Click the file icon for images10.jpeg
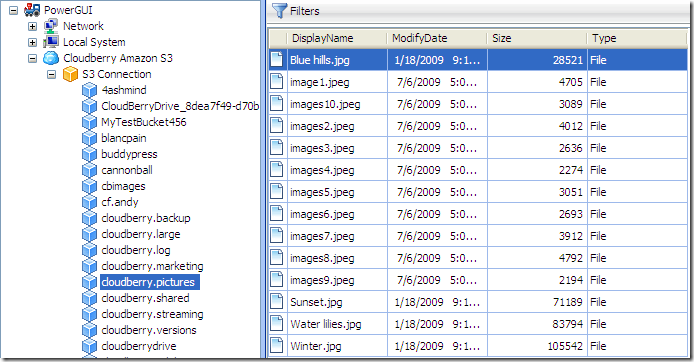Viewport: 694px width, 362px height. click(x=277, y=104)
